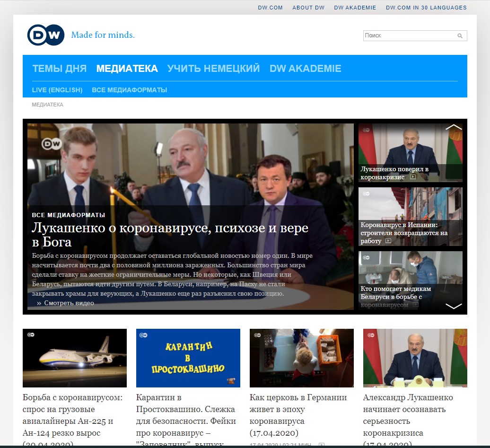Open the Ан-225 cargo plane thumbnail
The width and height of the screenshot is (490, 448).
click(x=75, y=358)
